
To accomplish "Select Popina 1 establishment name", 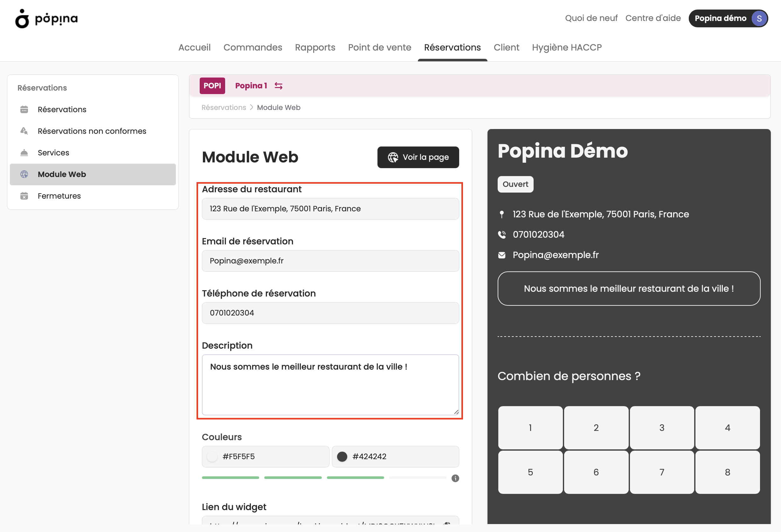I will pyautogui.click(x=251, y=86).
